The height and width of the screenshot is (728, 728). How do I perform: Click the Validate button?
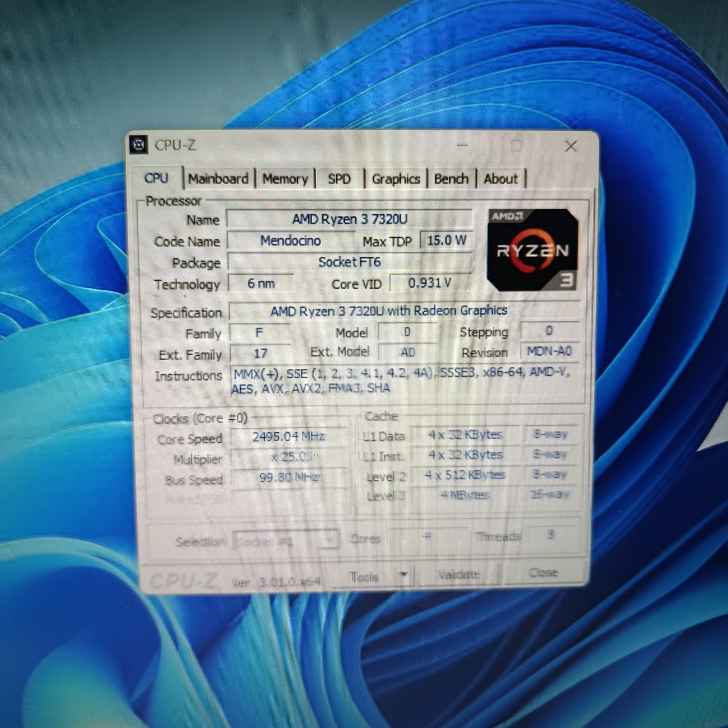pos(458,575)
